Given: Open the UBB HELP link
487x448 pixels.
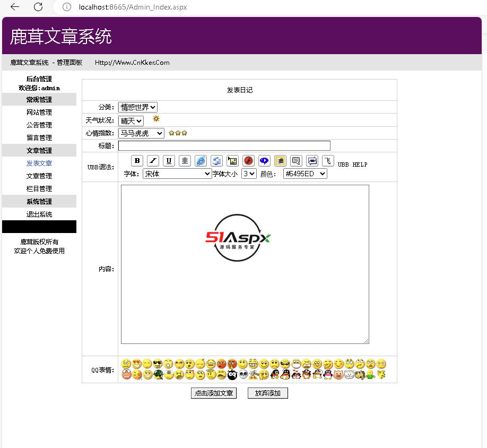Looking at the screenshot, I should click(352, 165).
